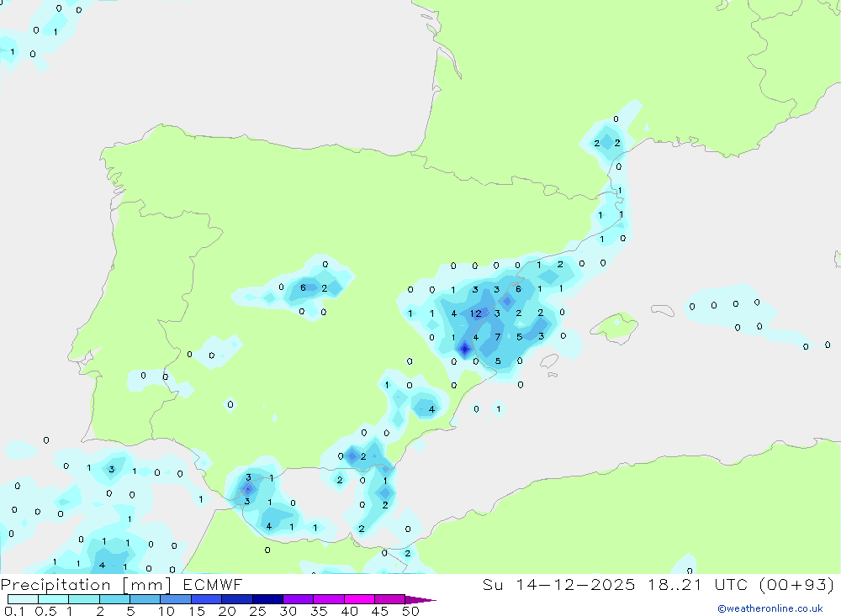Click the "40" legend scale label

pyautogui.click(x=350, y=611)
